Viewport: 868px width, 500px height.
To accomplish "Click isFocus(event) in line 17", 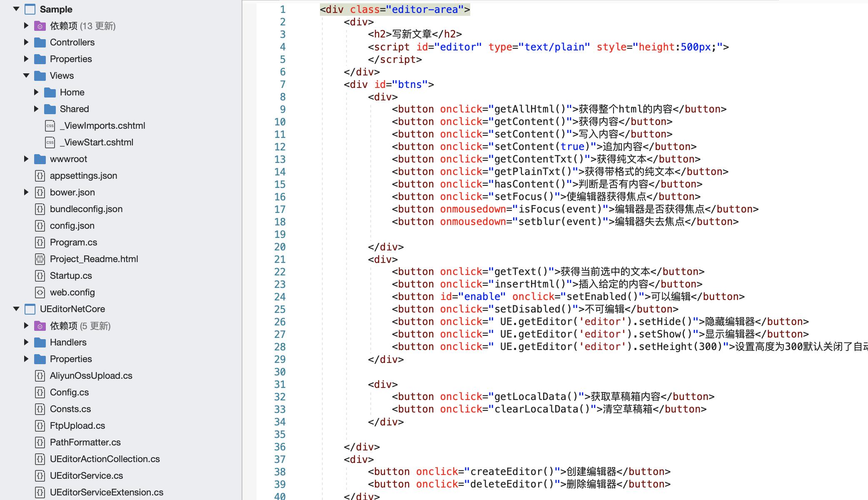I will (x=560, y=209).
